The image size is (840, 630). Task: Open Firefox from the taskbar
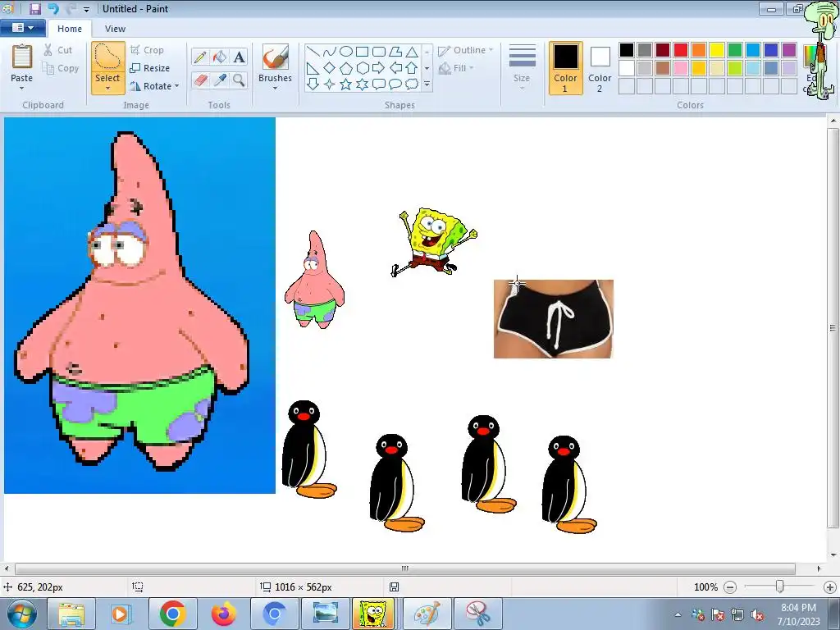(223, 614)
